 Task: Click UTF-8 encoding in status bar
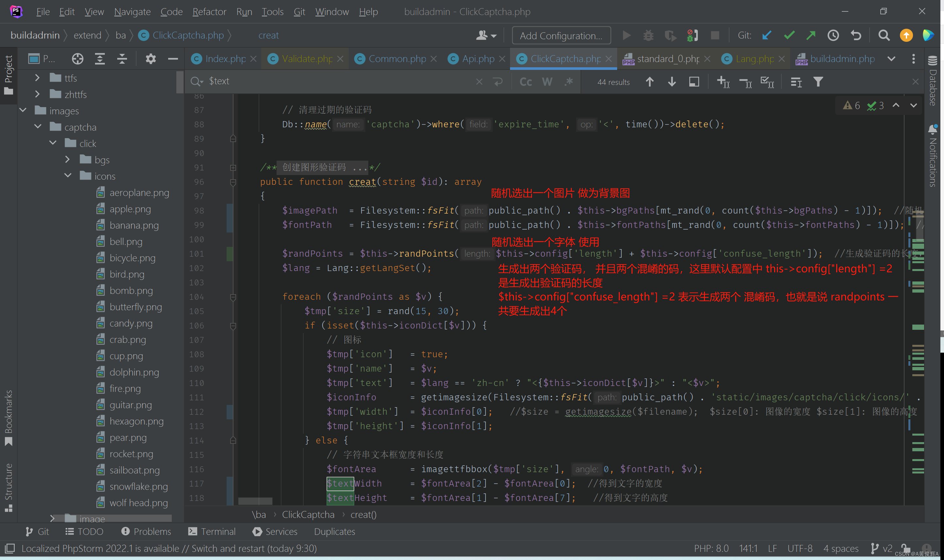(799, 548)
